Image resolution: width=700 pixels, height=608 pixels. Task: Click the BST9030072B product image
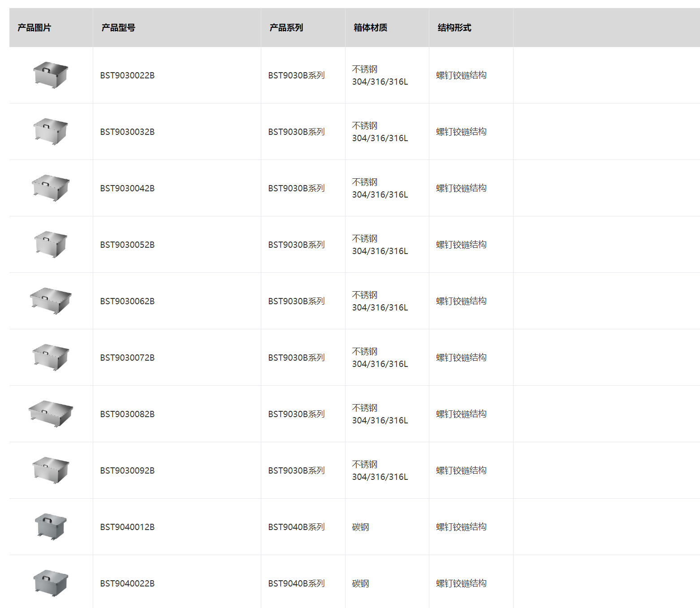tap(51, 357)
